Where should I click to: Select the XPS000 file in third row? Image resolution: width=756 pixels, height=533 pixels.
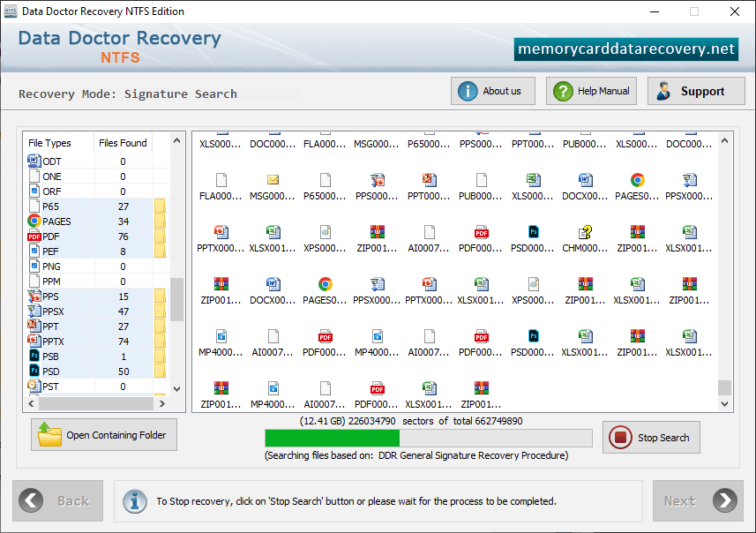[325, 232]
